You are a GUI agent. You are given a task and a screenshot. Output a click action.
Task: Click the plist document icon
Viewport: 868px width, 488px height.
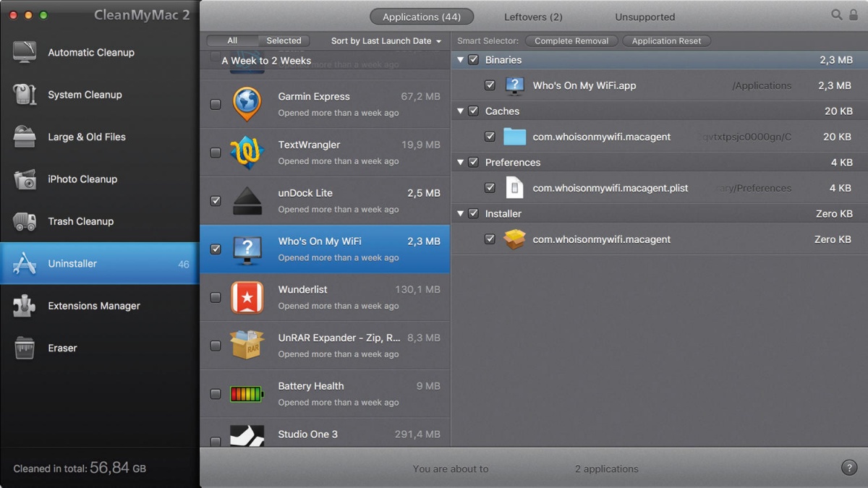514,188
